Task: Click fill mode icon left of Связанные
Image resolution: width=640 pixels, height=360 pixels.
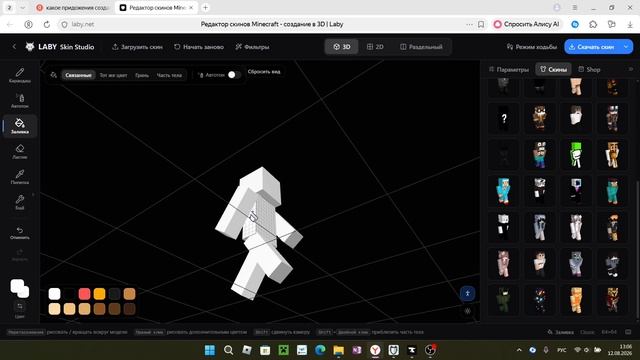Action: (x=53, y=75)
